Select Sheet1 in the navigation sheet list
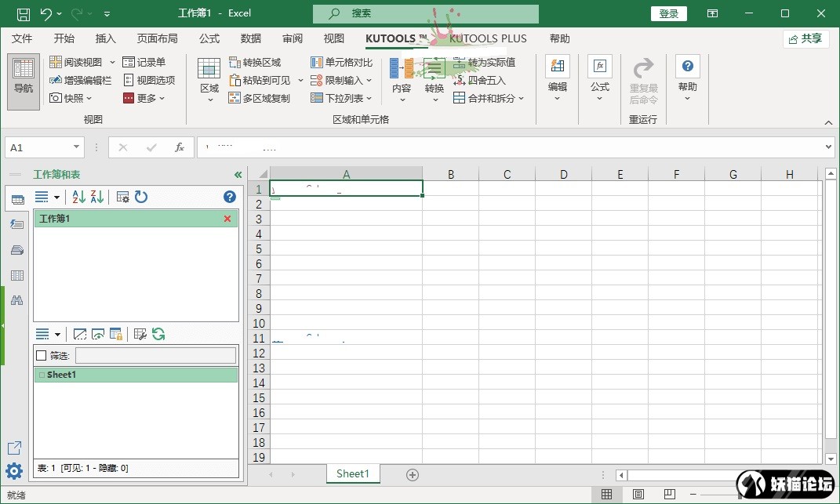This screenshot has height=504, width=840. 136,375
